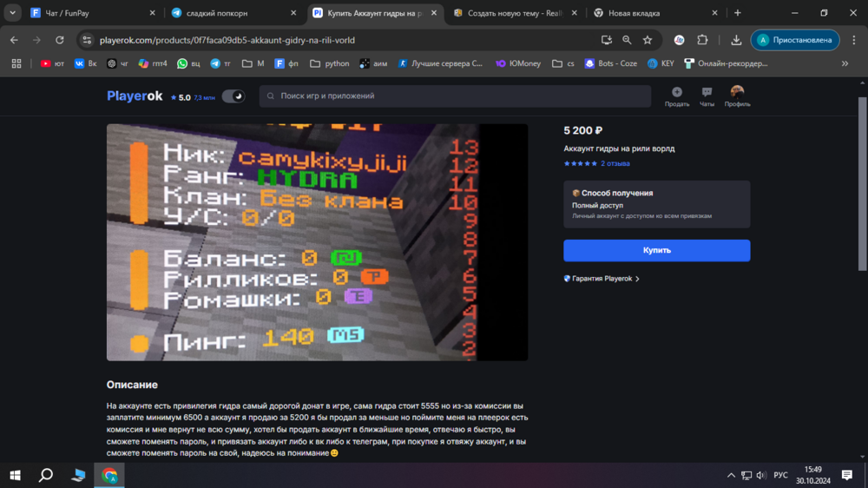This screenshot has height=488, width=868.
Task: Expand the 'М' bookmarks folder
Action: coord(253,63)
